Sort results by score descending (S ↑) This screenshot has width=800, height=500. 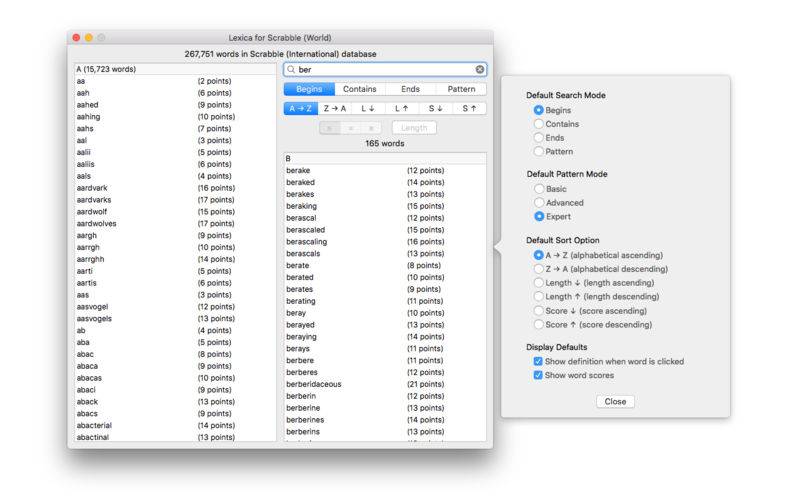pyautogui.click(x=469, y=109)
